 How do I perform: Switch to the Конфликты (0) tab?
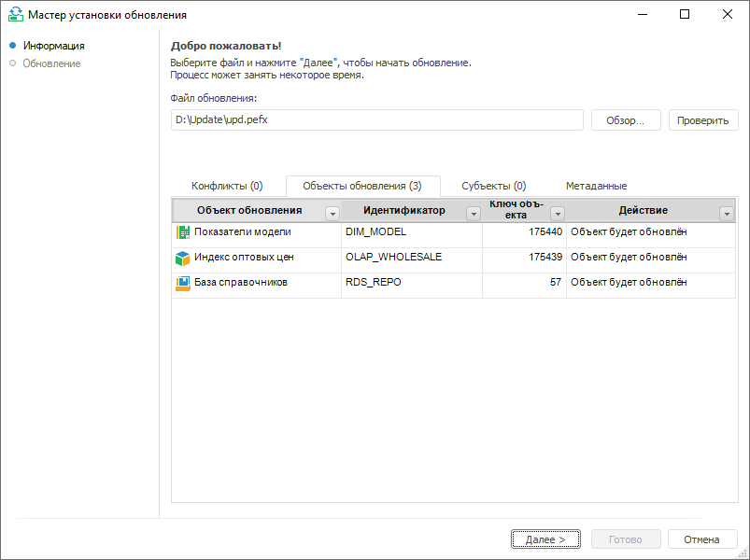point(227,186)
